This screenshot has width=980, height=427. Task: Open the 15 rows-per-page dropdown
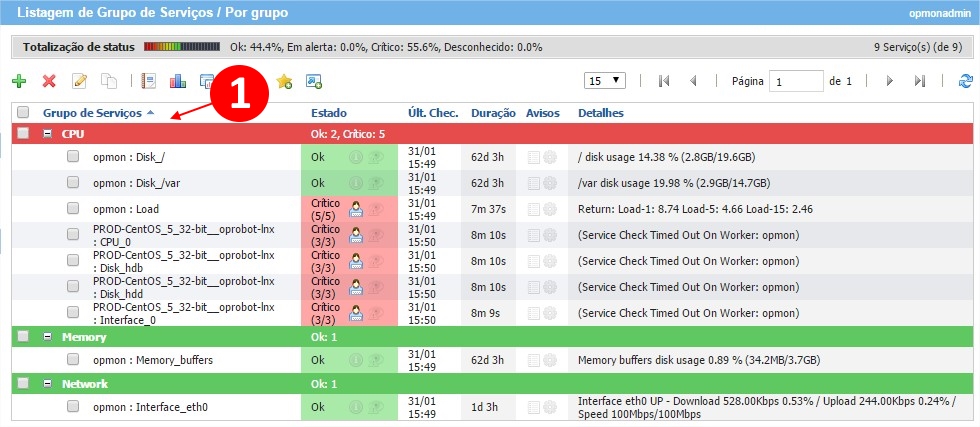(606, 80)
